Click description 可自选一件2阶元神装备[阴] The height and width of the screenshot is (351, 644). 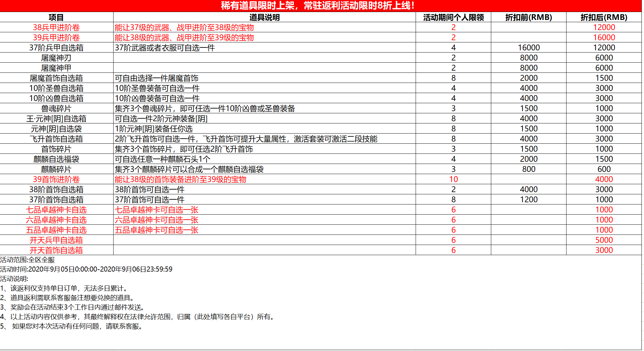point(161,118)
